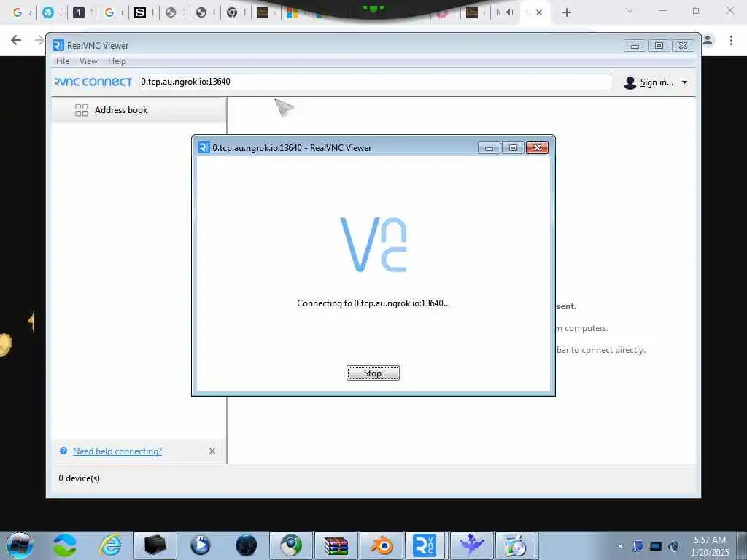Click the user avatar icon beside Sign in
Screen dimensions: 747x560
[630, 82]
